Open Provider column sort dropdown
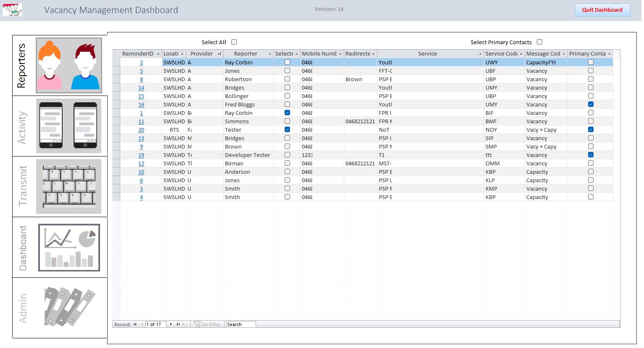Viewport: 644px width, 348px height. (x=219, y=54)
